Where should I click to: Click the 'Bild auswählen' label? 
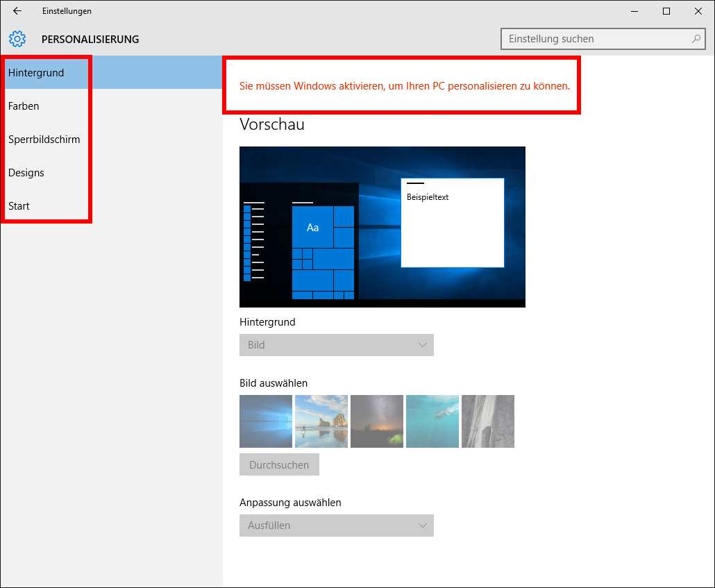[x=274, y=383]
